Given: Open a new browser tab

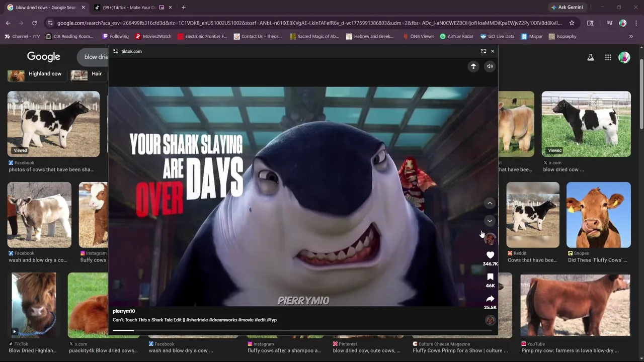Looking at the screenshot, I should point(184,8).
